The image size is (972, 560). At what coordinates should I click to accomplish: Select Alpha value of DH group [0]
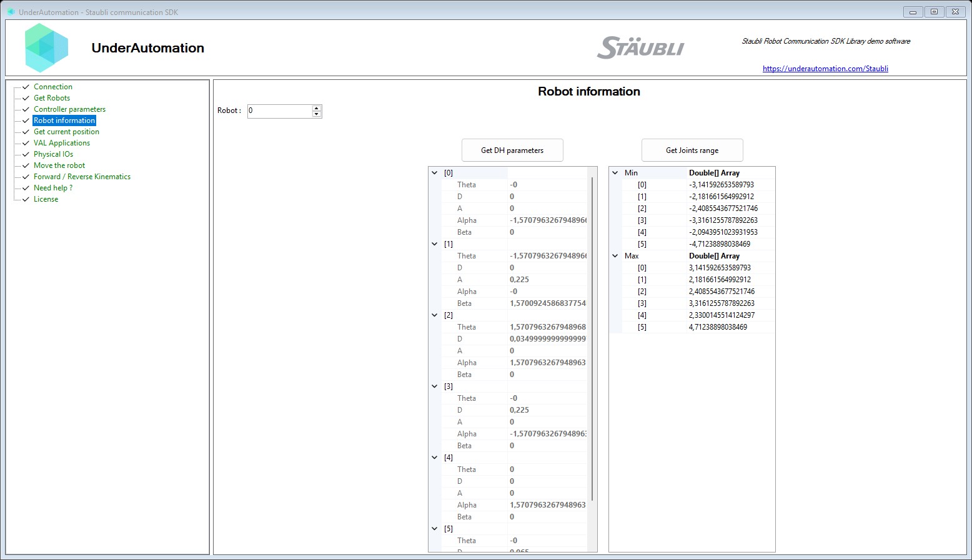coord(548,220)
